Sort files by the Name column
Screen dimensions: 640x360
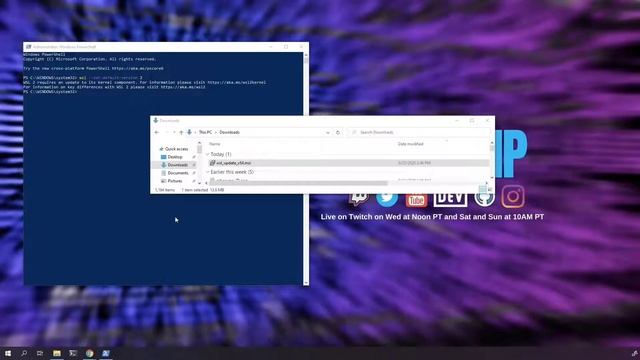click(215, 144)
